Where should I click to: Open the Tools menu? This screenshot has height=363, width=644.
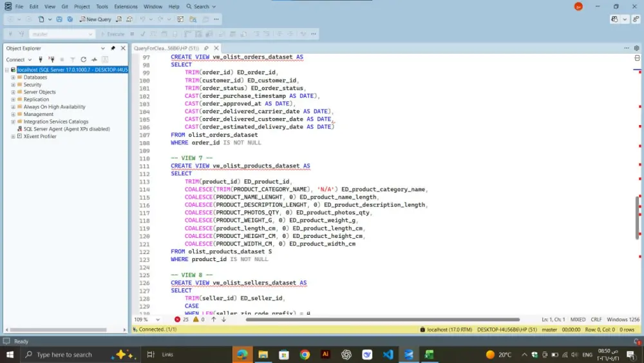pos(102,6)
